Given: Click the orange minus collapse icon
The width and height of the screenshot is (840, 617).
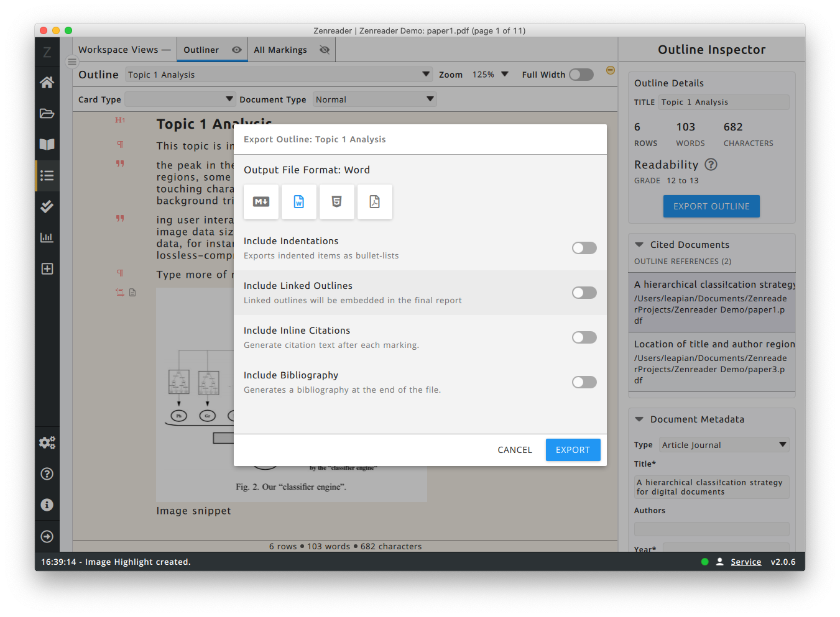Looking at the screenshot, I should pos(611,70).
